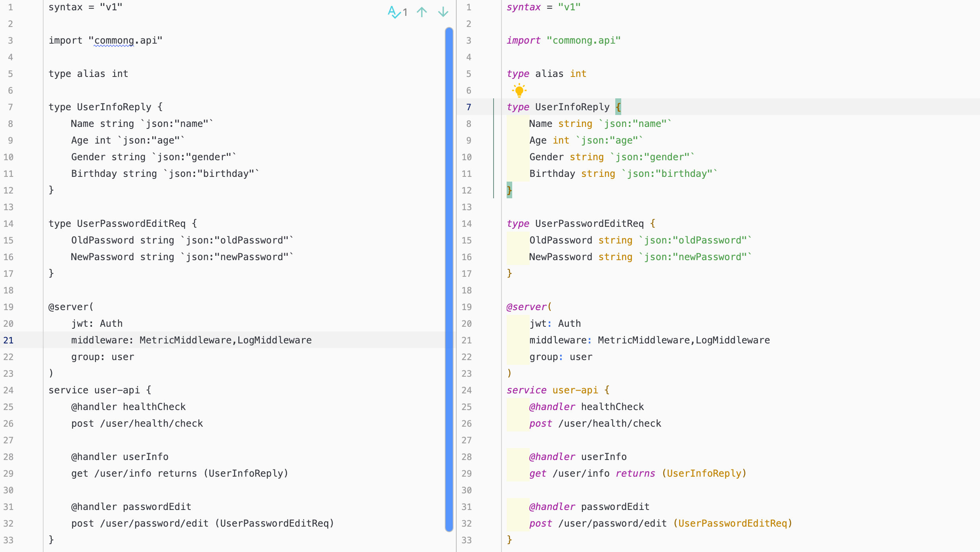Click passwordEdit handler name in right editor
The image size is (980, 552).
pos(615,507)
